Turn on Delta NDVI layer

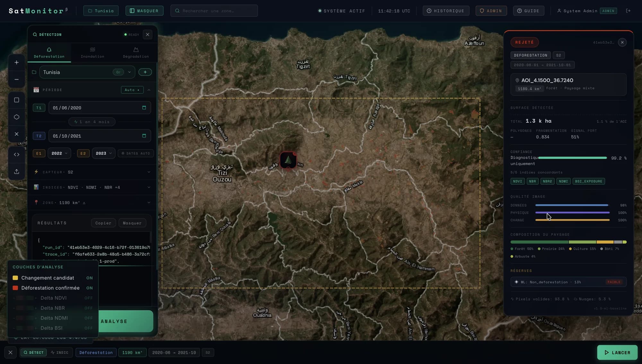pos(53,298)
